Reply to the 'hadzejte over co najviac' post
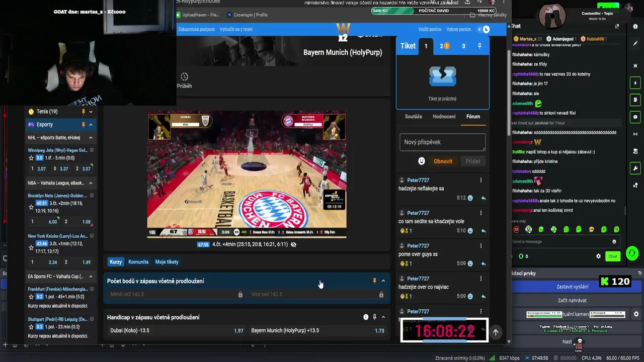The image size is (644, 362). (484, 296)
